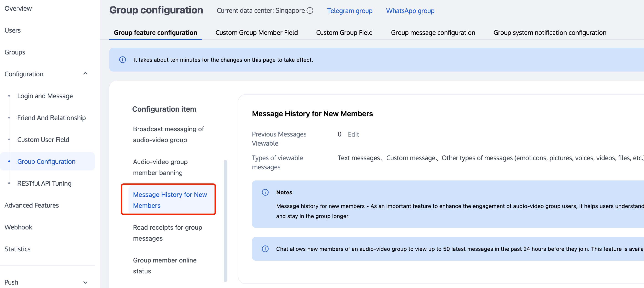
Task: Edit the Previous Messages Viewable value
Action: pos(353,134)
